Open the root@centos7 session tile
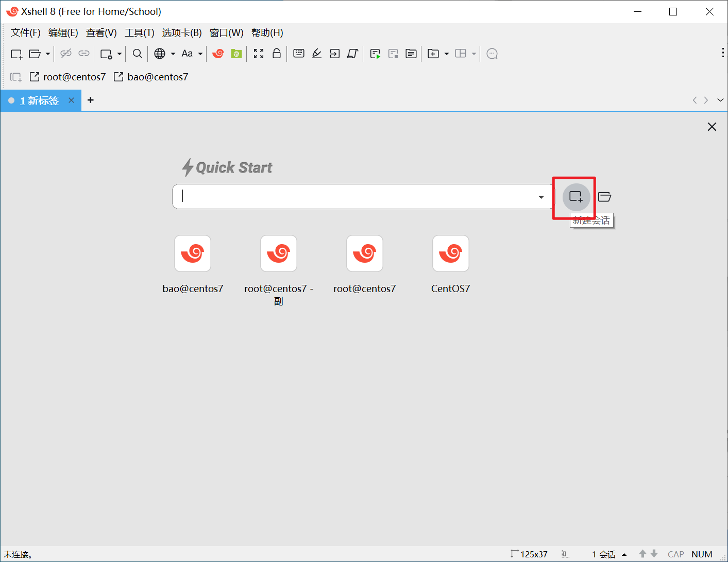728x562 pixels. 365,253
